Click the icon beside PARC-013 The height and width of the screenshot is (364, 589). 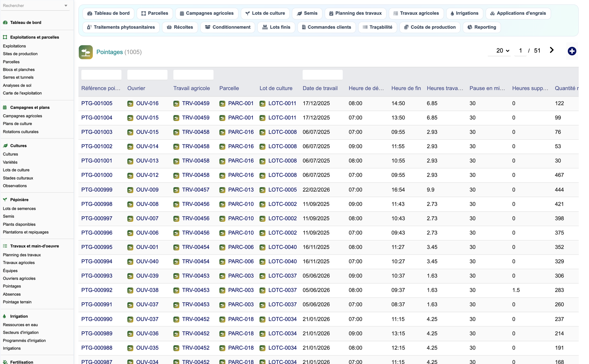(222, 190)
